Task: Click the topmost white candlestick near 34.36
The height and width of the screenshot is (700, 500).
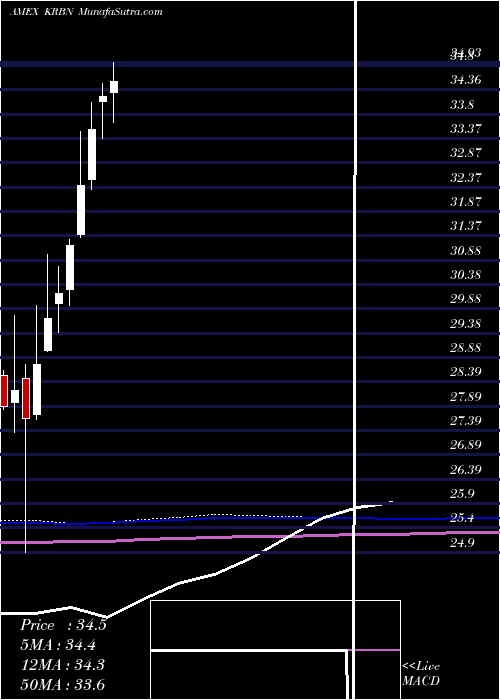Action: pyautogui.click(x=114, y=87)
